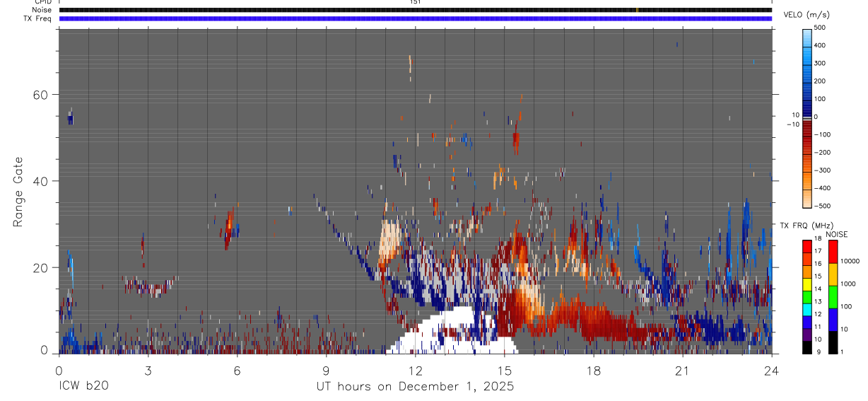This screenshot has width=868, height=401.
Task: Click the 300 label on velocity scale
Action: (821, 63)
